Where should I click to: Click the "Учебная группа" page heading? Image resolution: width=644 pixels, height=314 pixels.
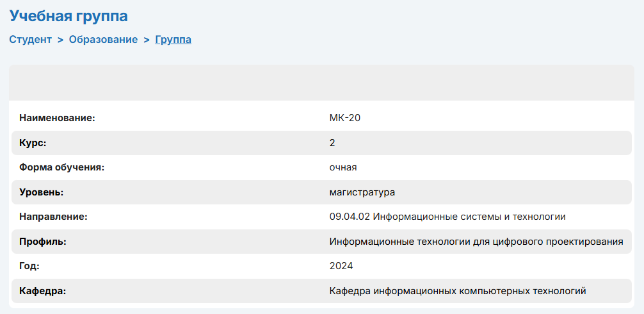[68, 16]
